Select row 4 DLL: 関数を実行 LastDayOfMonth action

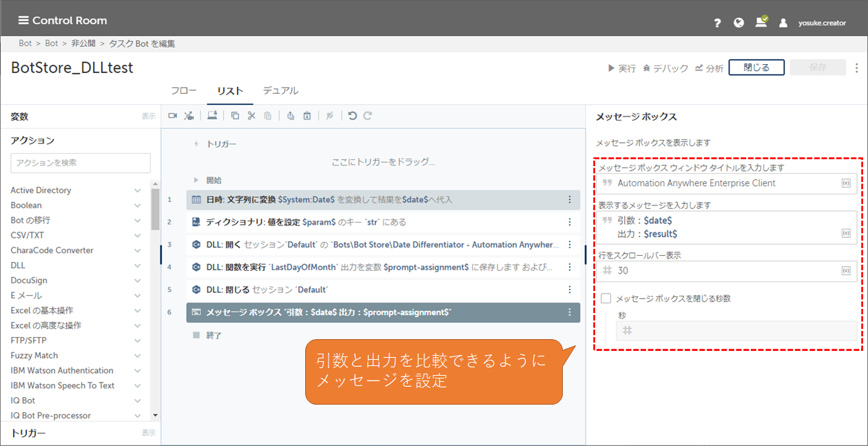click(383, 267)
